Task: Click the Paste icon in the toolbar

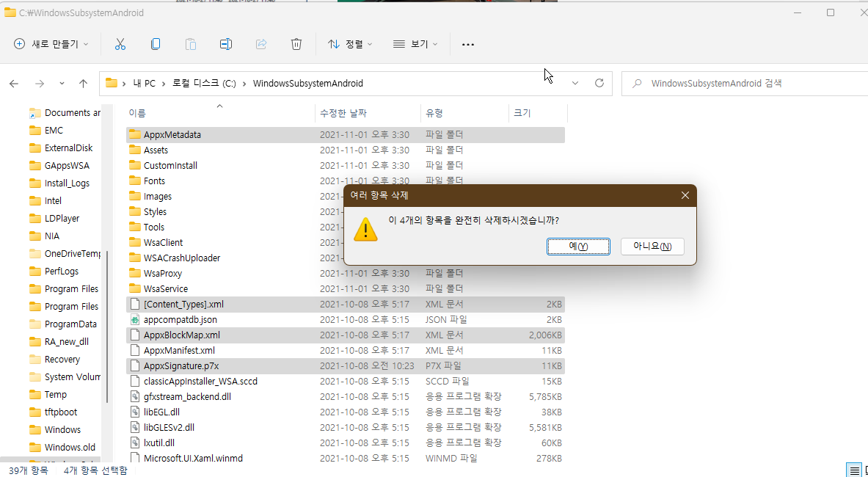Action: tap(190, 44)
